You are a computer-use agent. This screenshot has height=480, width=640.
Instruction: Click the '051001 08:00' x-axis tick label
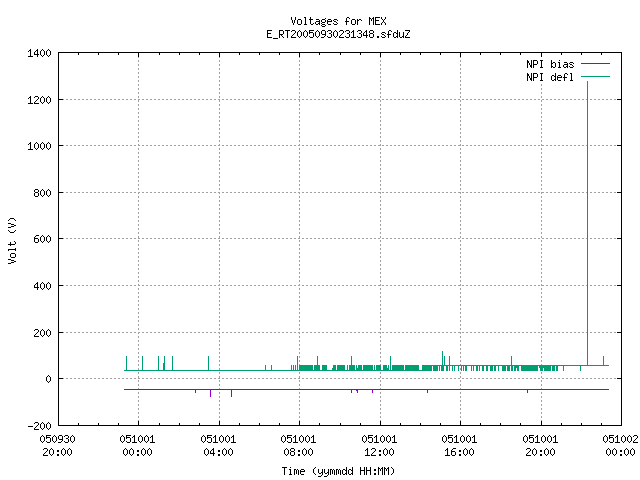click(x=298, y=446)
